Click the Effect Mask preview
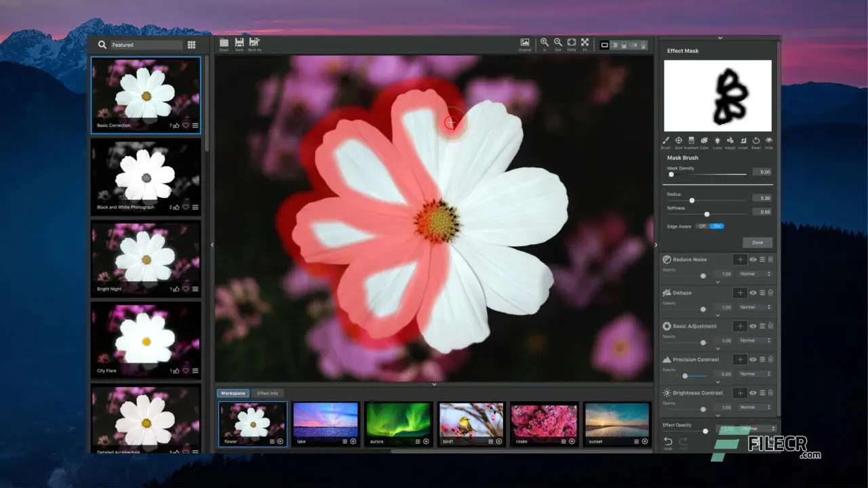 tap(717, 96)
